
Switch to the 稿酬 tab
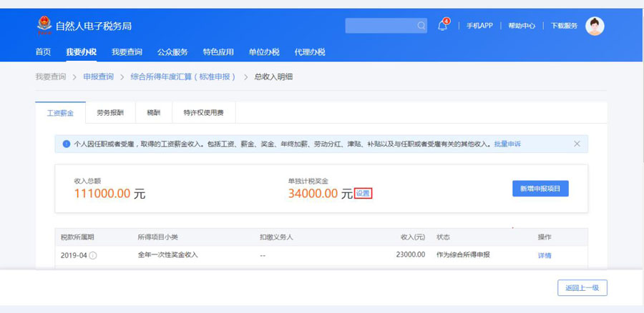pos(153,113)
